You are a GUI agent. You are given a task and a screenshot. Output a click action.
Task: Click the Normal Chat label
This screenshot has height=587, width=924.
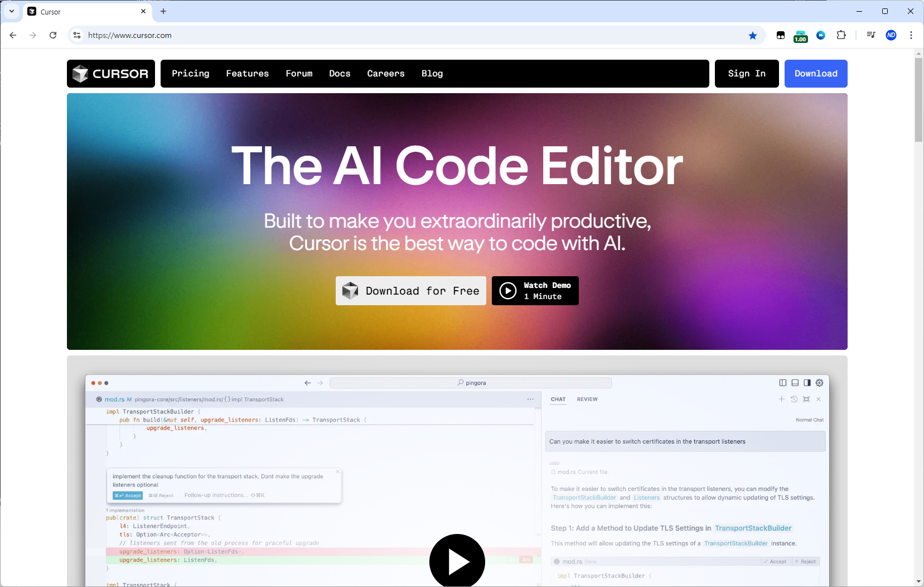810,420
